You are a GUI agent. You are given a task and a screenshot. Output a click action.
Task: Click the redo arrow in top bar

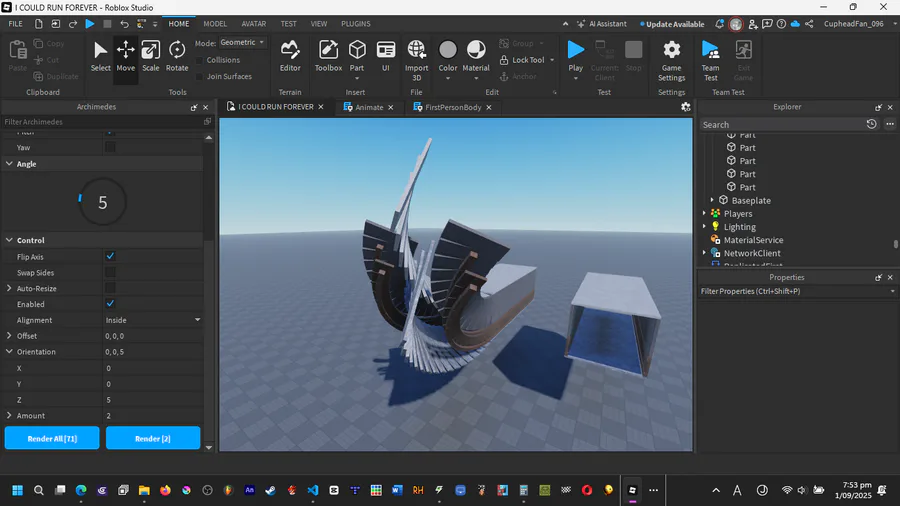[x=73, y=24]
